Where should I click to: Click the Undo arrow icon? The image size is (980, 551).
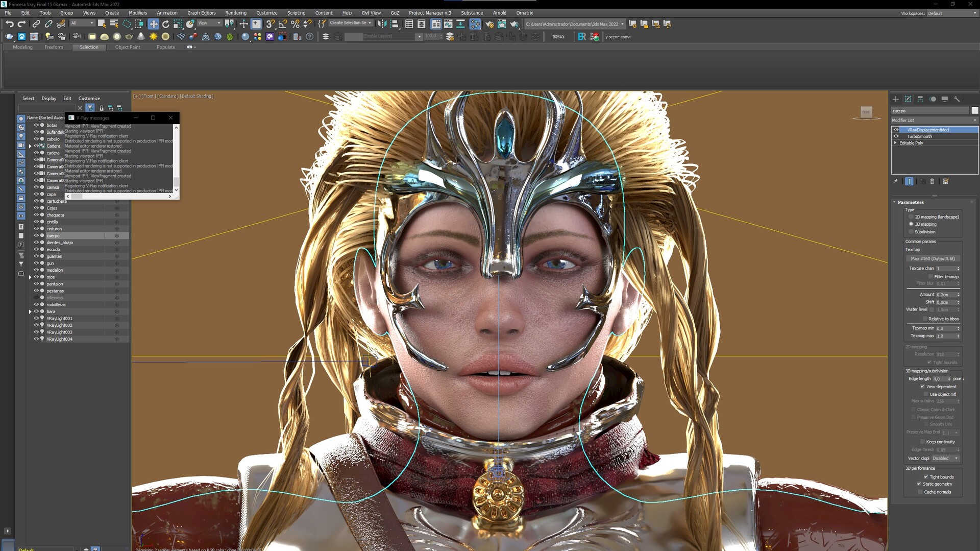(x=9, y=24)
